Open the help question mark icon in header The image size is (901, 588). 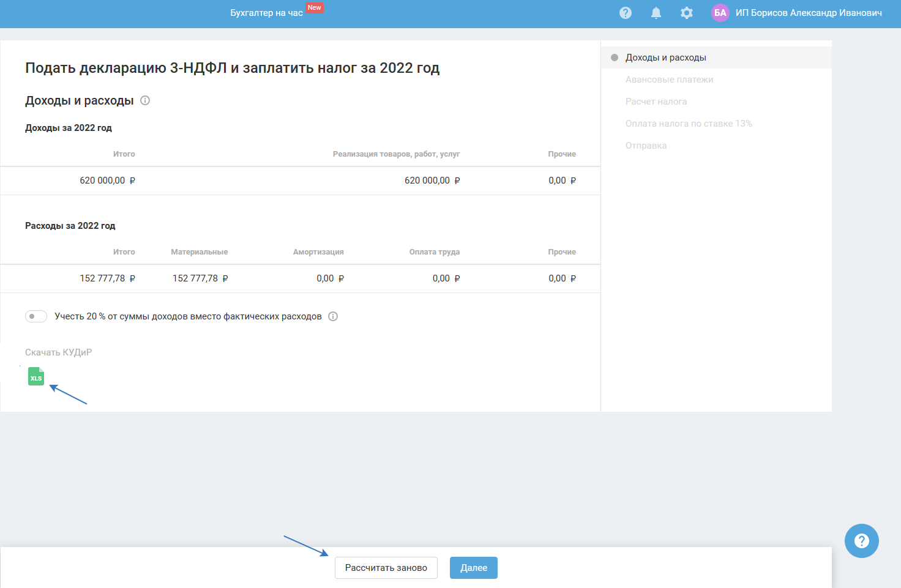[626, 13]
